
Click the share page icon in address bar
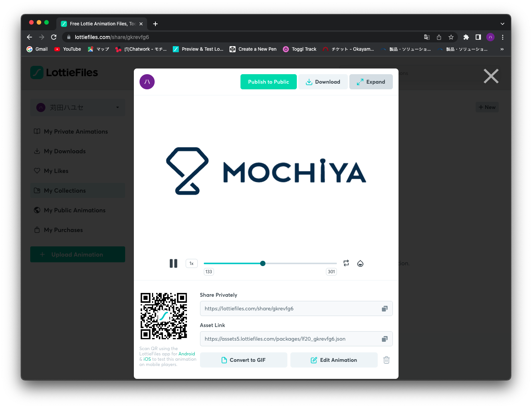tap(439, 37)
